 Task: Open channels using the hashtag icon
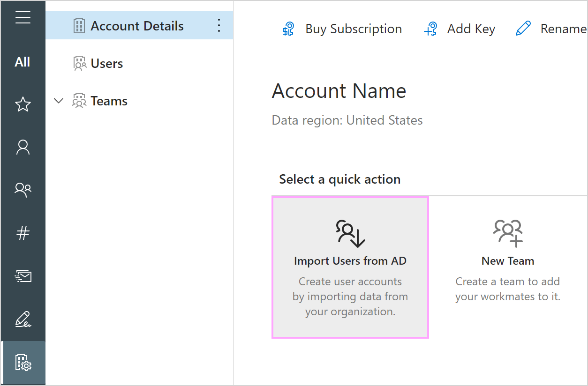coord(23,232)
